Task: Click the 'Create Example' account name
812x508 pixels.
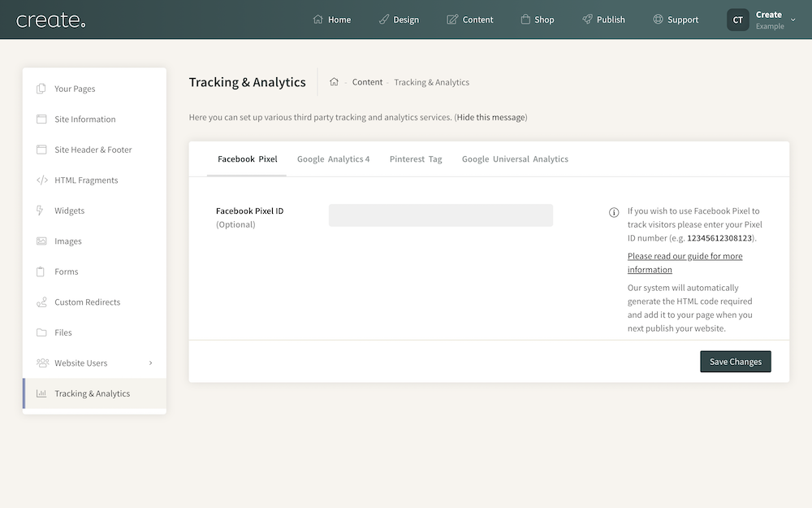Action: pos(770,20)
